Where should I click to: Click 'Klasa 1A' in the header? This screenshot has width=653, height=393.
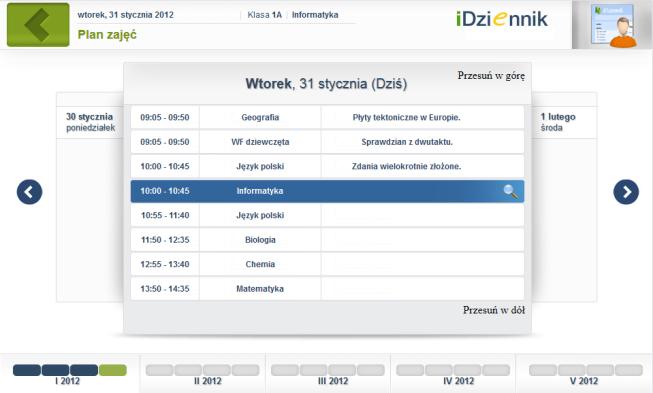tap(264, 15)
